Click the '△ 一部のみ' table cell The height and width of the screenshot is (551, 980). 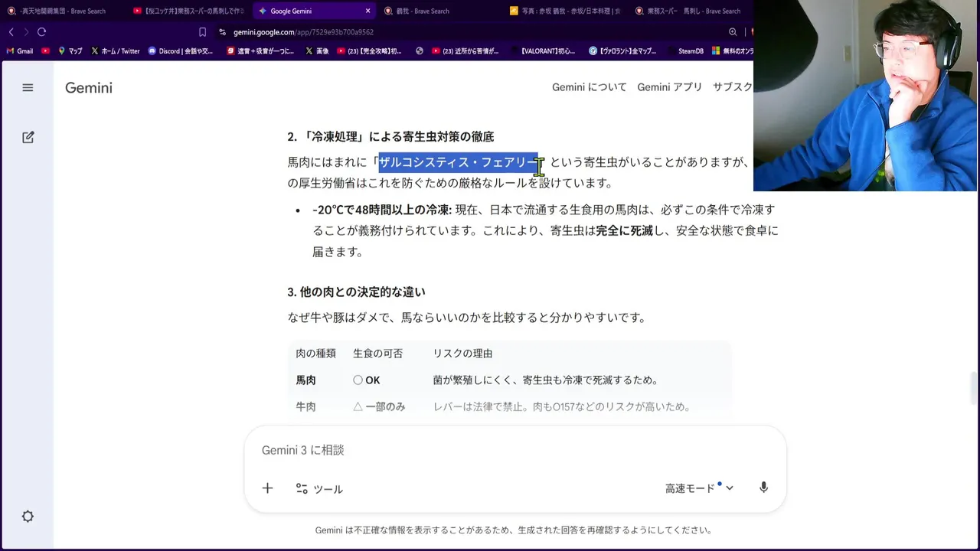click(379, 407)
